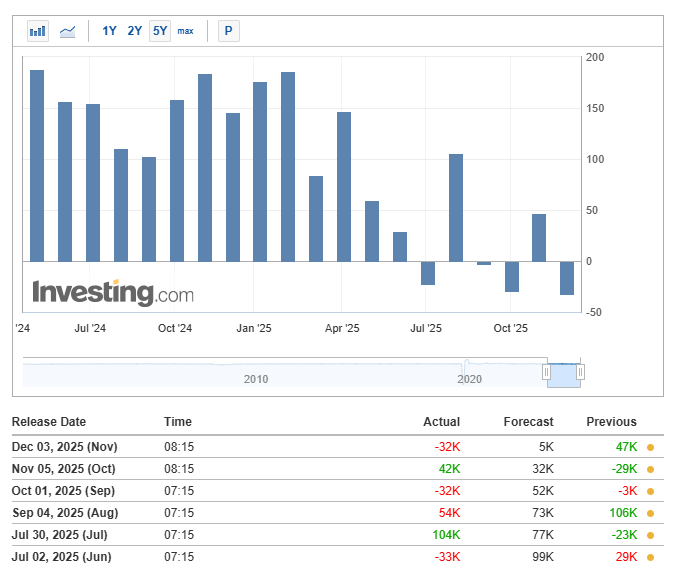
Task: Grab the left navigator range handle
Action: [x=546, y=372]
